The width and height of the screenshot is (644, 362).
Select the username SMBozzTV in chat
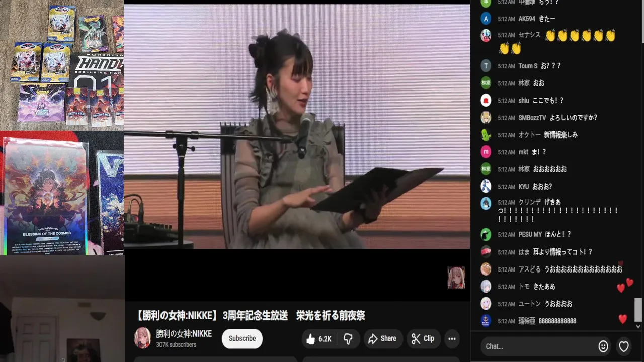532,118
